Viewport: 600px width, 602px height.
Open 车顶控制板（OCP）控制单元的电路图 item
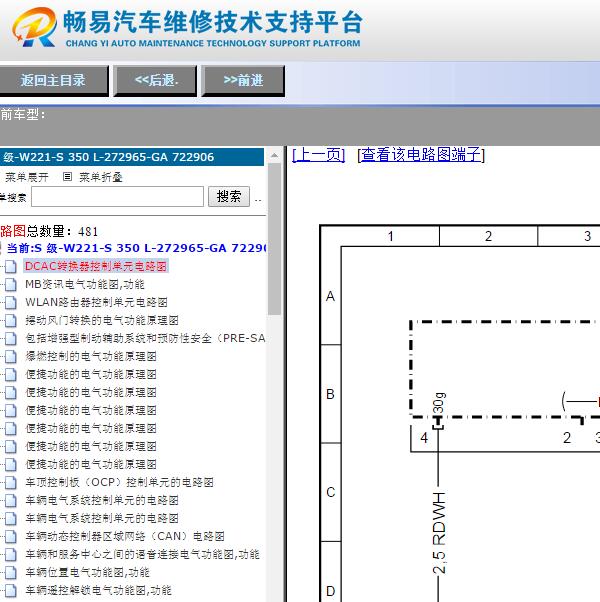[x=119, y=482]
